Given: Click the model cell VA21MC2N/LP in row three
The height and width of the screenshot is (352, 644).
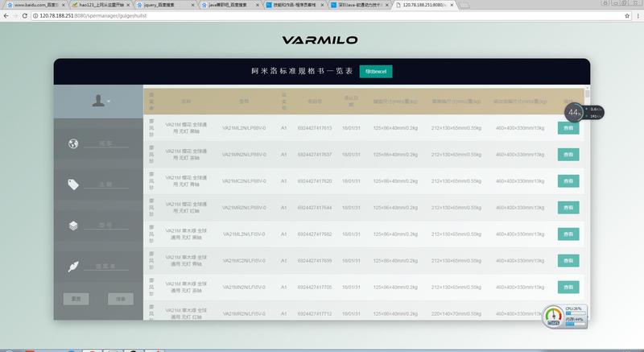Looking at the screenshot, I should click(x=244, y=181).
